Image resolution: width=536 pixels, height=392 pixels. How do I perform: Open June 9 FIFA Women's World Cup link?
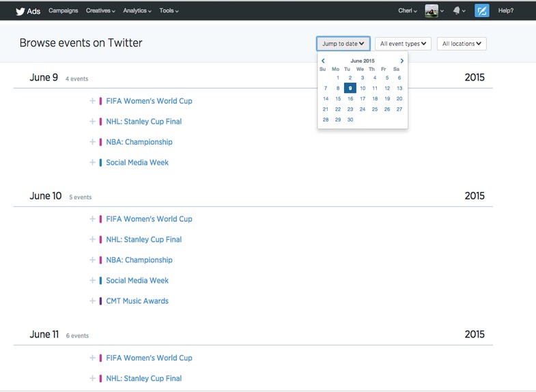(149, 101)
